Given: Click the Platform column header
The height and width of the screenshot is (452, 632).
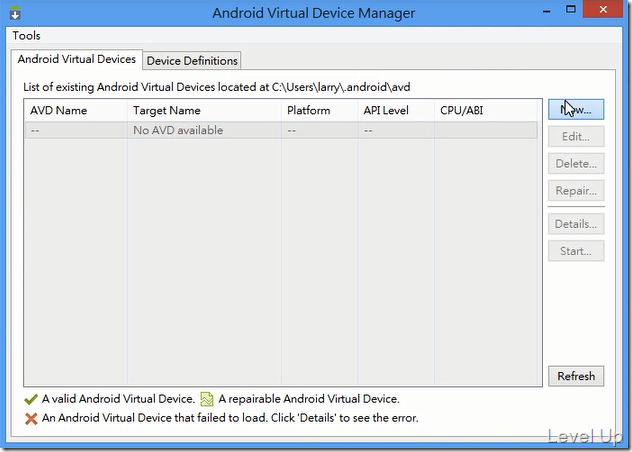Looking at the screenshot, I should (319, 110).
